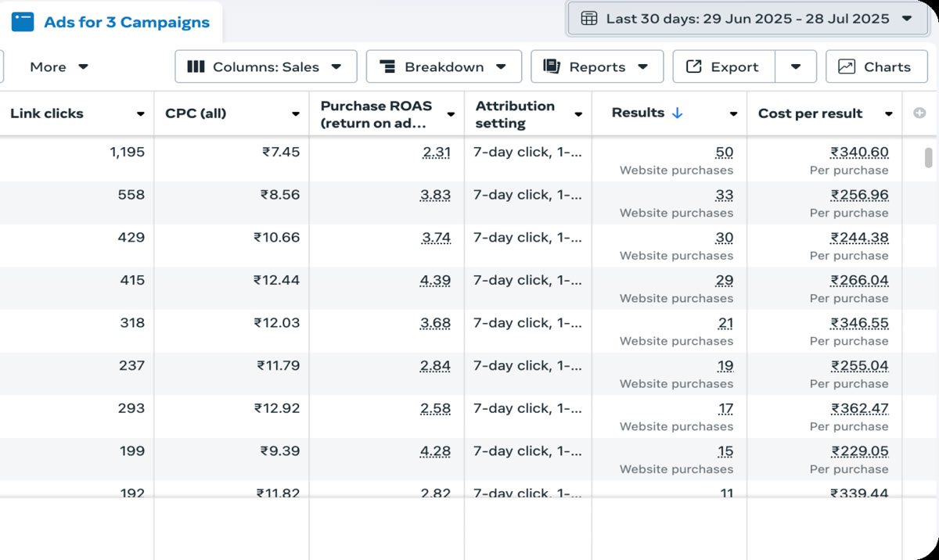Image resolution: width=939 pixels, height=560 pixels.
Task: Click the results value 29
Action: tap(725, 280)
